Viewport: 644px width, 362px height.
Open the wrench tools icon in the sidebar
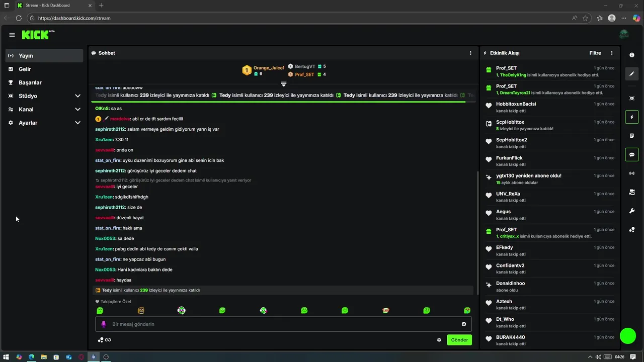point(632,211)
